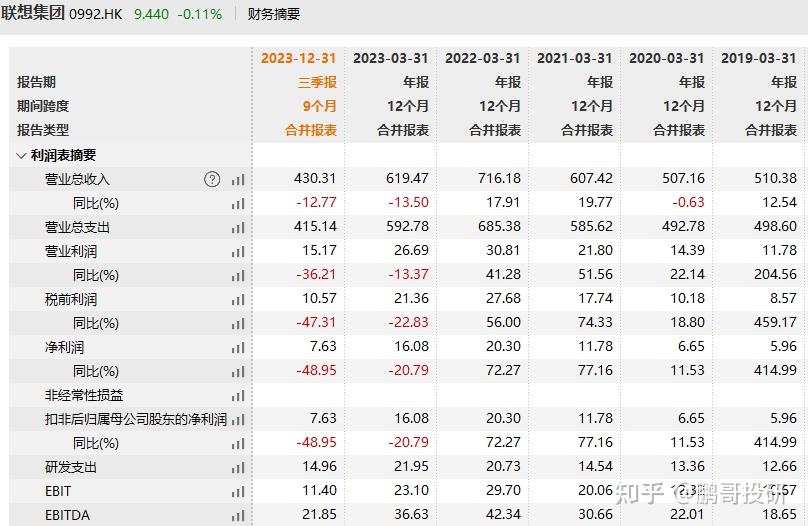Click the 联想集团 stock name
This screenshot has width=808, height=526.
[32, 13]
